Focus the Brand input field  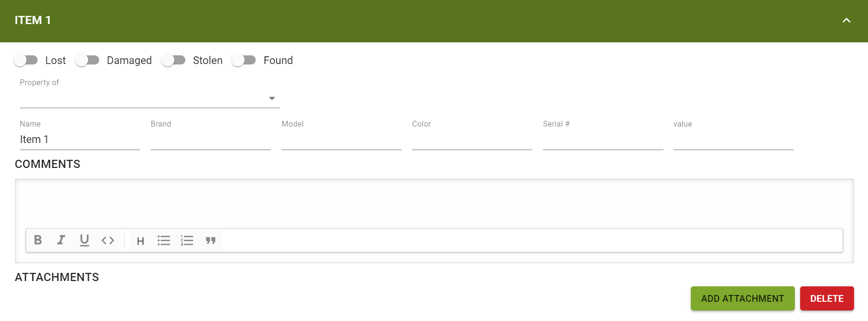(210, 140)
